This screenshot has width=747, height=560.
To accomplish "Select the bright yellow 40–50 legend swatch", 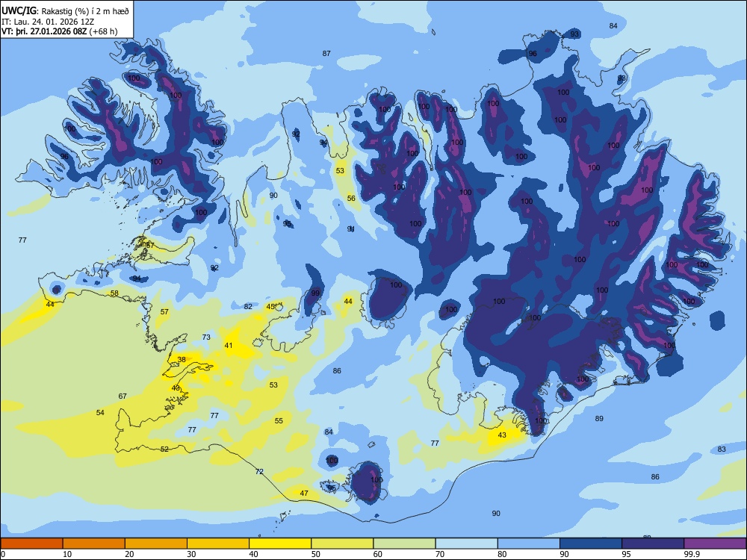I will coord(280,544).
